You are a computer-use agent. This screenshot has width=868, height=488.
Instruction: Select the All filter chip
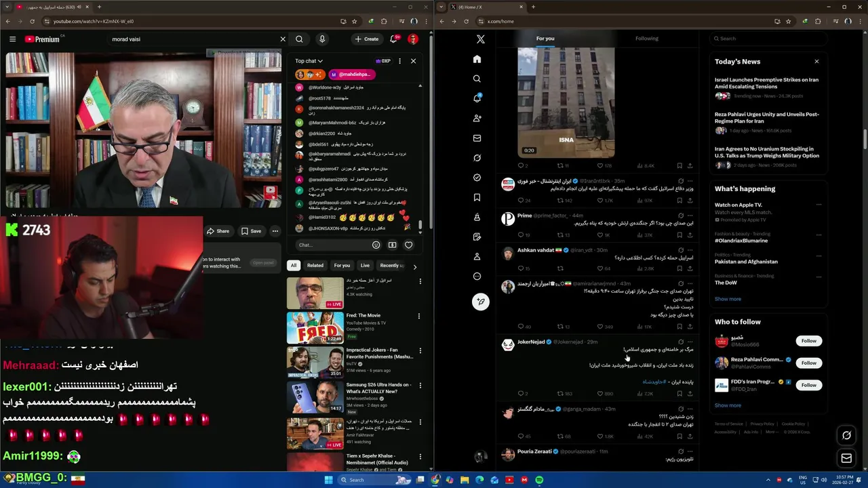click(294, 266)
